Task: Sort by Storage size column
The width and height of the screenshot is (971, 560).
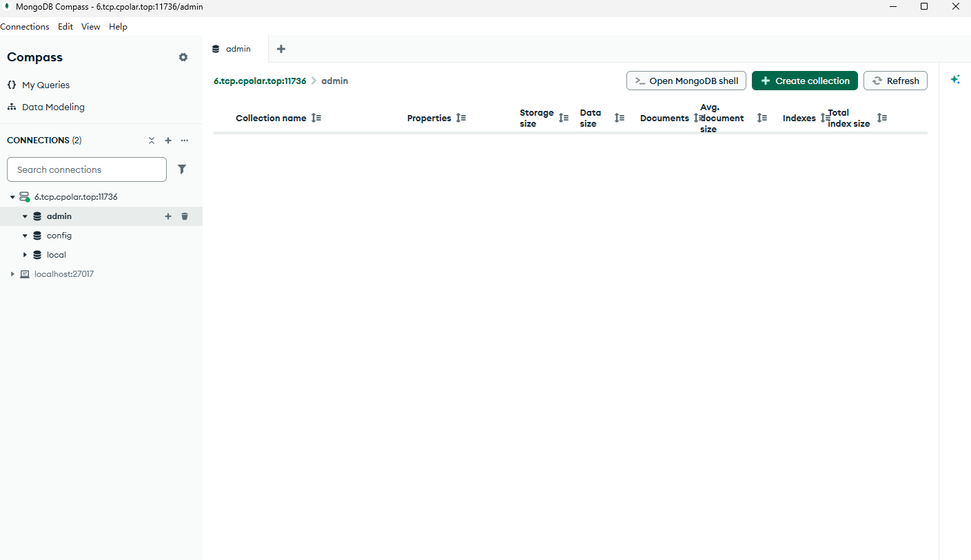Action: point(564,118)
